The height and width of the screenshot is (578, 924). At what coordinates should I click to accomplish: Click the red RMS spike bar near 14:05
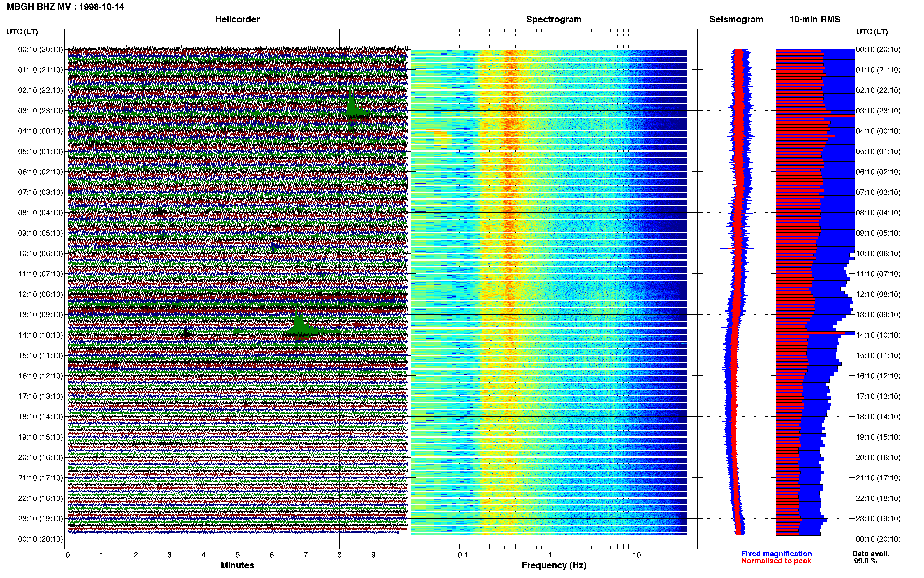(x=811, y=333)
